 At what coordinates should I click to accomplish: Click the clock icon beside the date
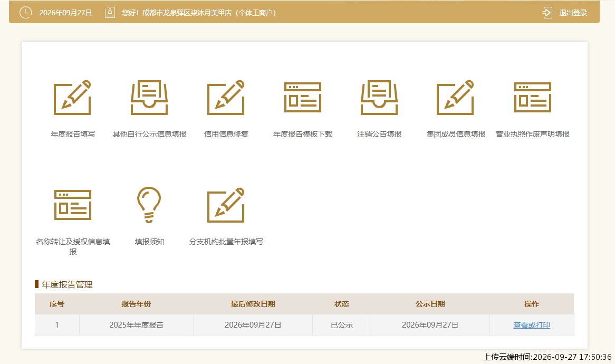[x=25, y=13]
